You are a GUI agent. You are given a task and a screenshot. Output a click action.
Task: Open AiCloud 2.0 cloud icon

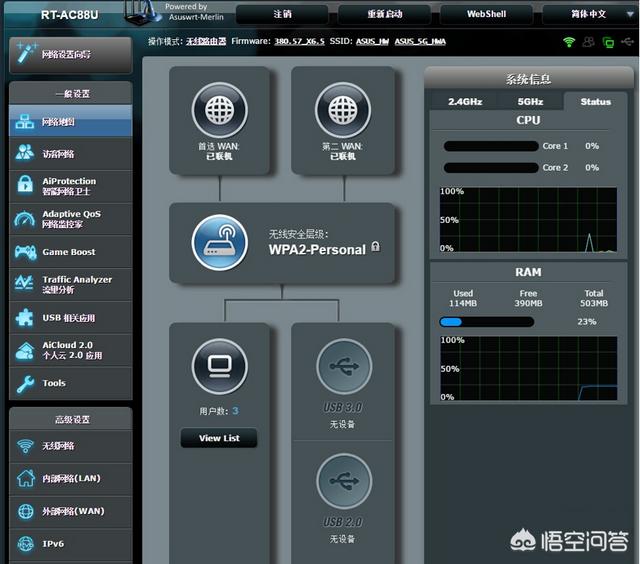24,350
